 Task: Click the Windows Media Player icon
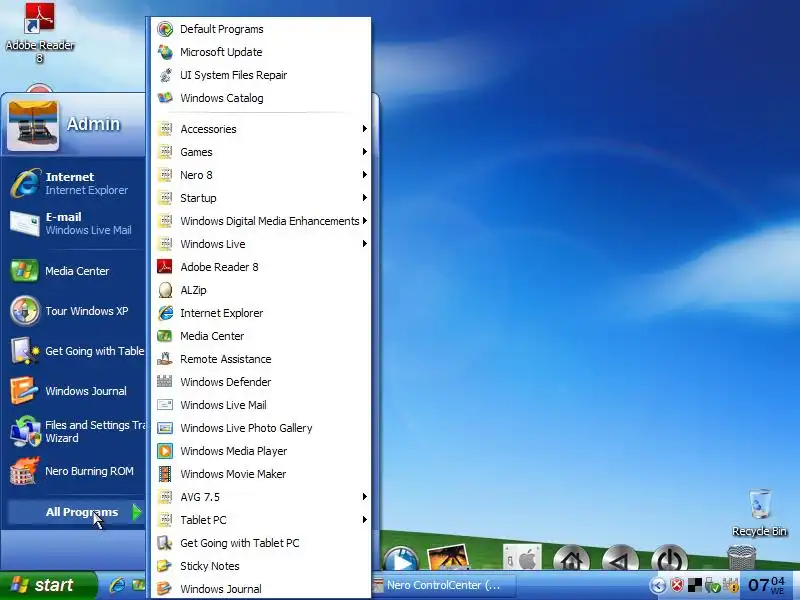(x=165, y=451)
